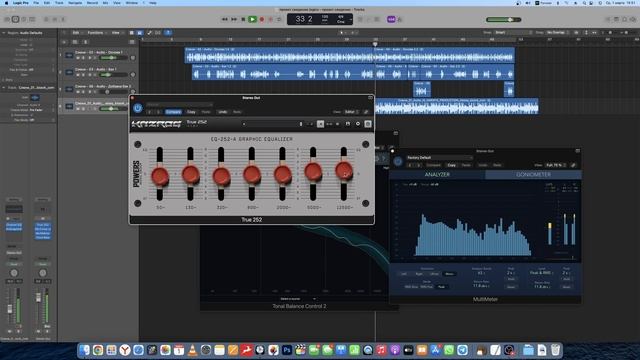
Task: Open Smart Controls from the control bar
Action: (46, 19)
